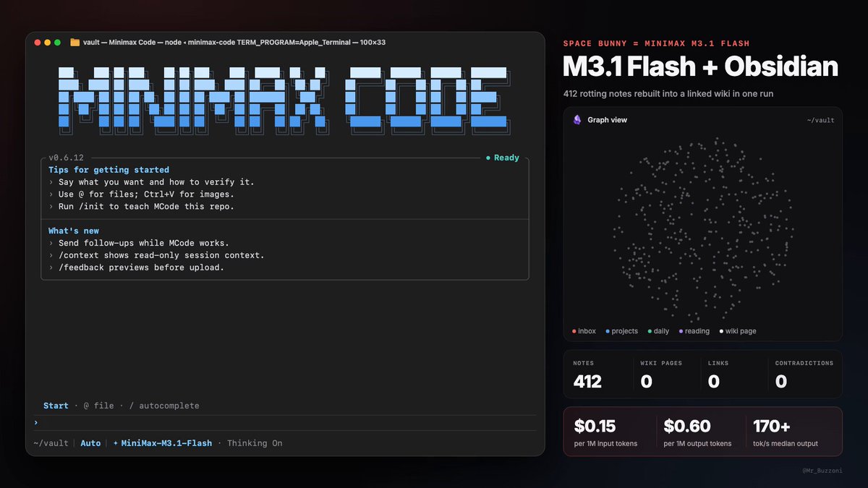Click the green dot beside Ready
This screenshot has width=868, height=488.
488,158
